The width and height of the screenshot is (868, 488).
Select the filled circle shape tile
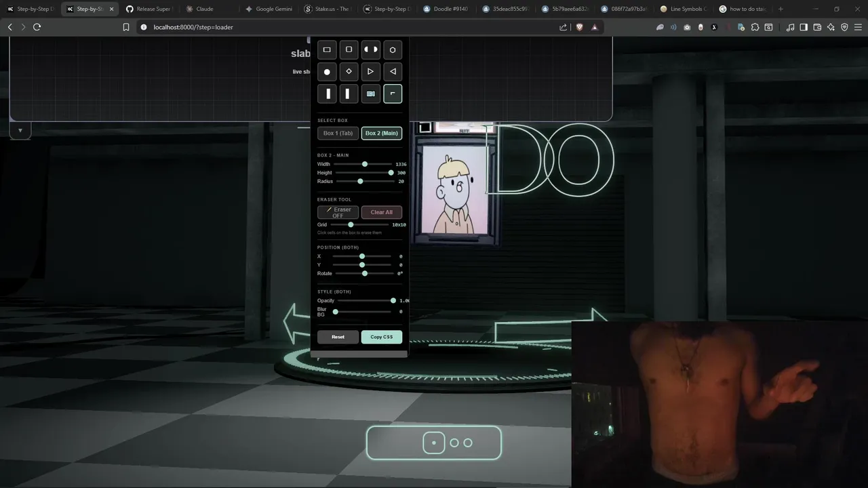pos(327,71)
